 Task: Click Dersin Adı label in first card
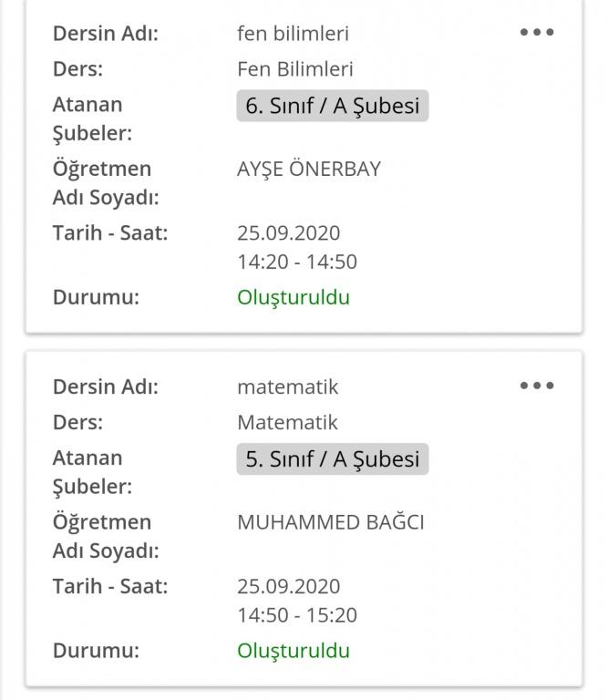[x=105, y=34]
